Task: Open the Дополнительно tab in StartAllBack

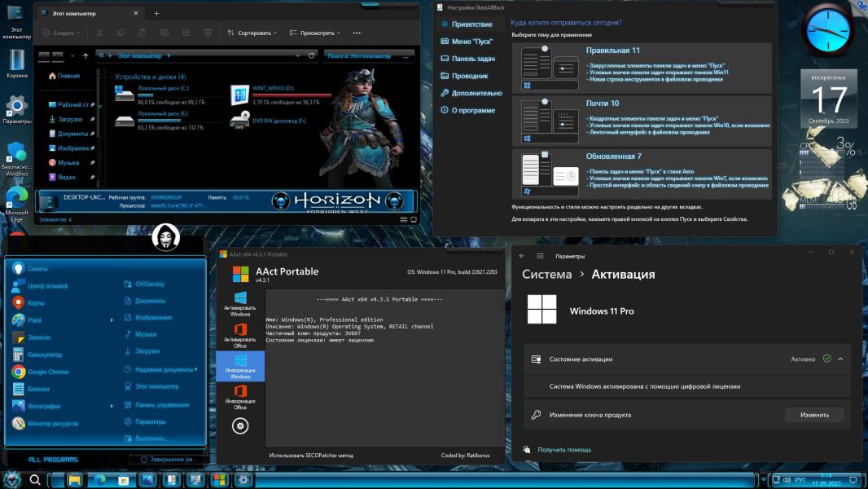Action: (x=471, y=93)
